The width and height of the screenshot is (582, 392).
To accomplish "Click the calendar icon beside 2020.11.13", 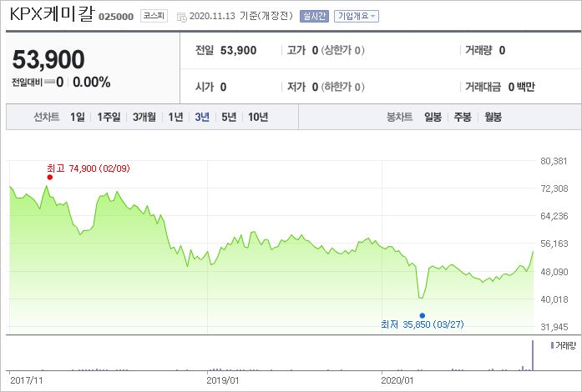I will pyautogui.click(x=182, y=17).
